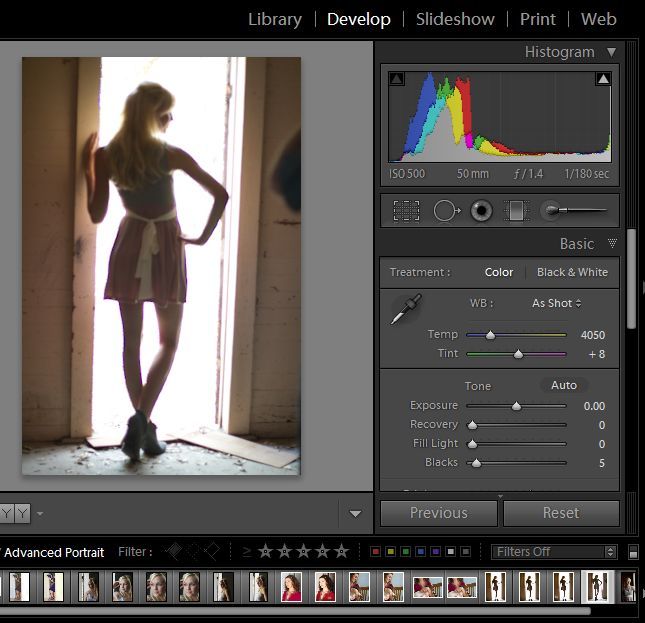Filter by purple color label
645x623 pixels.
pyautogui.click(x=436, y=551)
